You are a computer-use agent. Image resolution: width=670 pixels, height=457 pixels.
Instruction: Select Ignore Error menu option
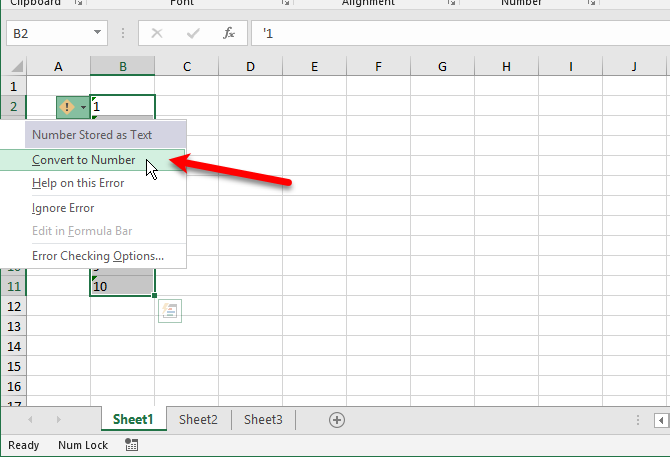63,208
